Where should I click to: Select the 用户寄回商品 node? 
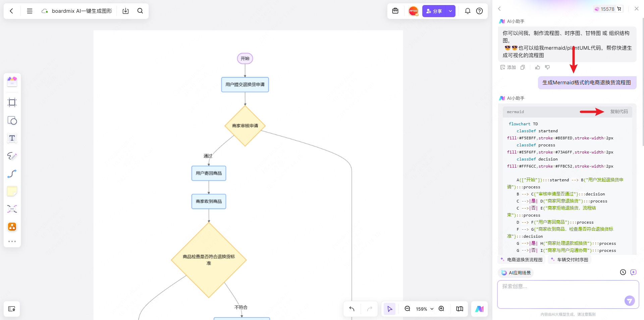click(x=209, y=173)
